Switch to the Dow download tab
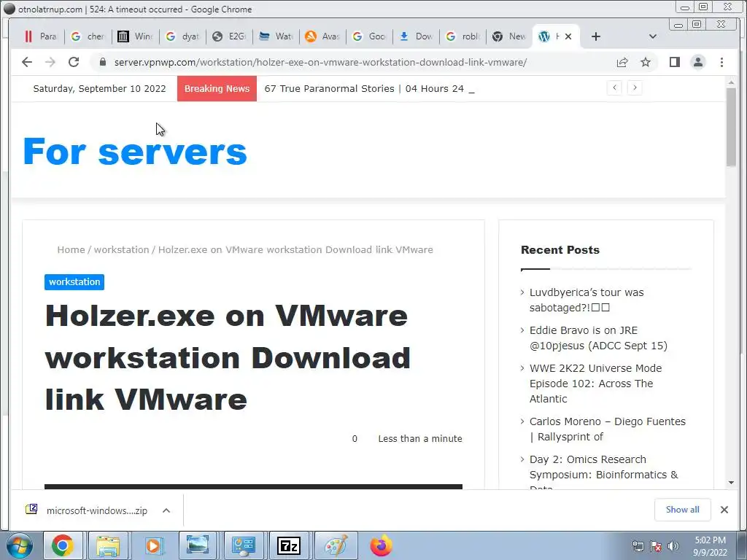The width and height of the screenshot is (747, 560). click(x=417, y=36)
